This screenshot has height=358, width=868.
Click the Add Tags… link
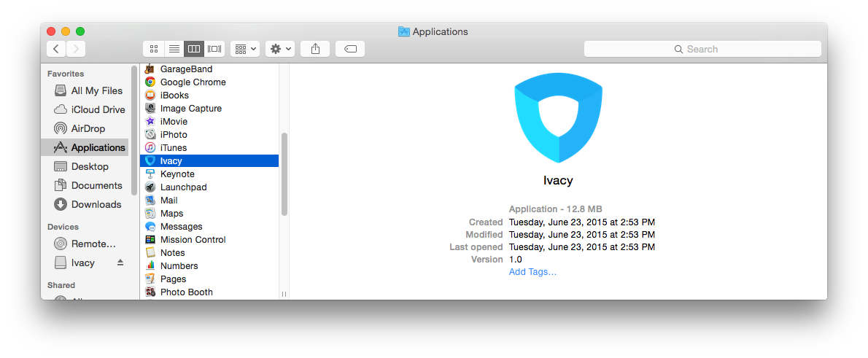click(532, 272)
